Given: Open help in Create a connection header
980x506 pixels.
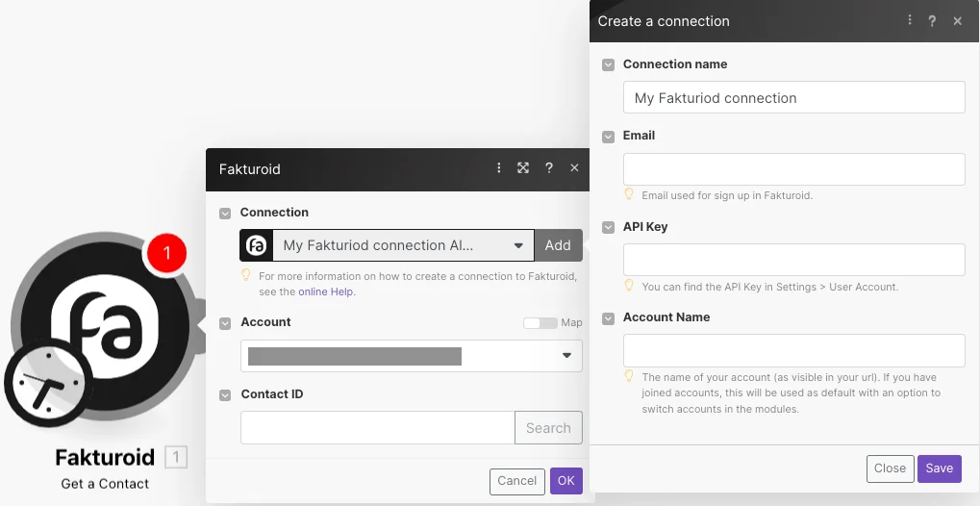Looking at the screenshot, I should coord(932,21).
